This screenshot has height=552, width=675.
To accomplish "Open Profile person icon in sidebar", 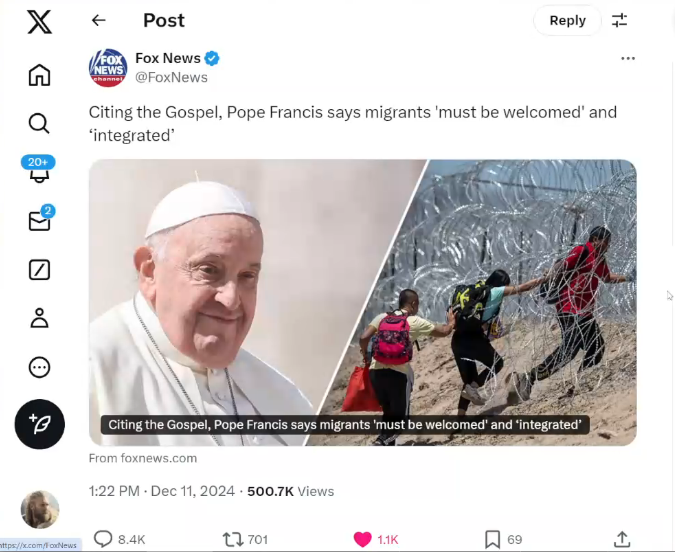I will point(39,318).
